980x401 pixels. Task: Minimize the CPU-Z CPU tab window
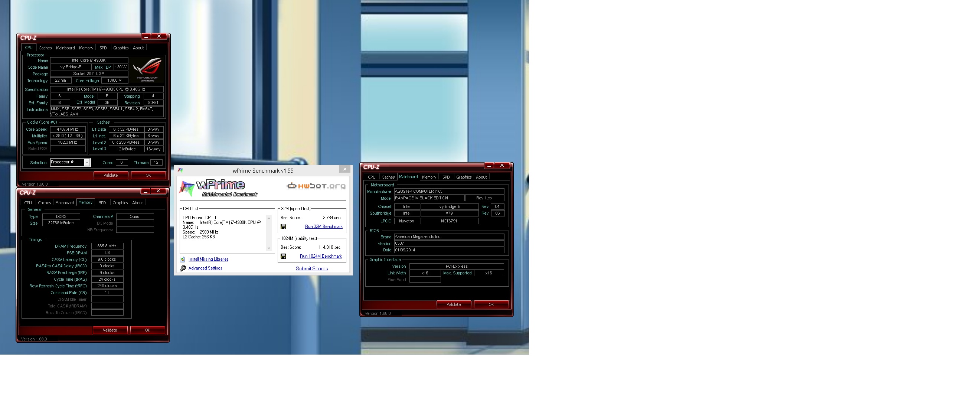click(146, 36)
